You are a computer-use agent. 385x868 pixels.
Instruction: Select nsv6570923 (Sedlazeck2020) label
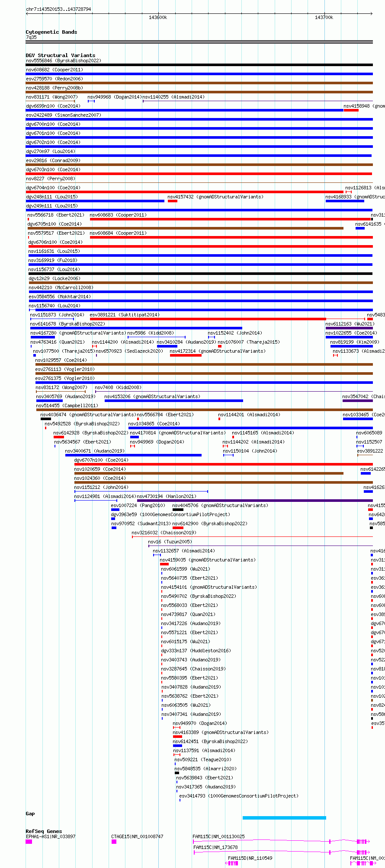click(130, 351)
